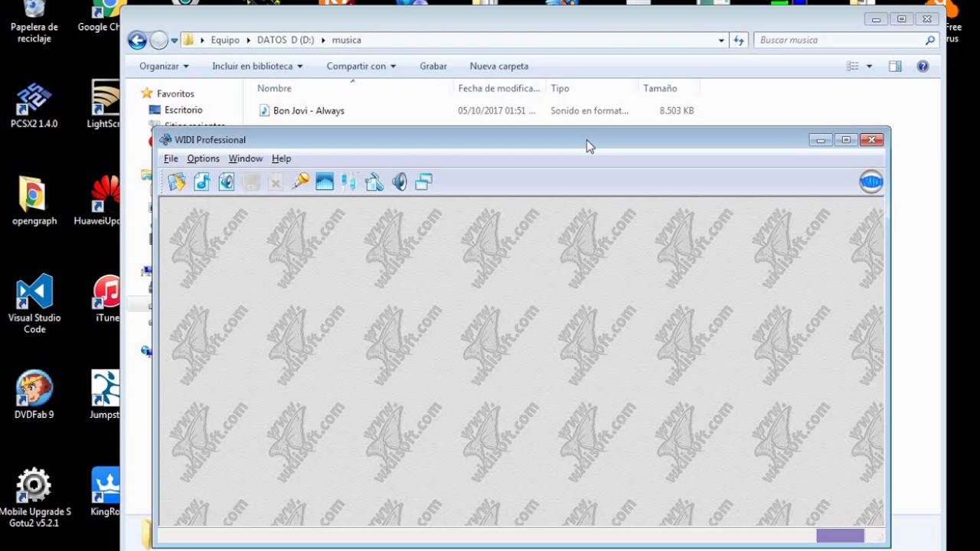Screen dimensions: 980x551
Task: Click the microphone recording icon
Action: [x=300, y=181]
